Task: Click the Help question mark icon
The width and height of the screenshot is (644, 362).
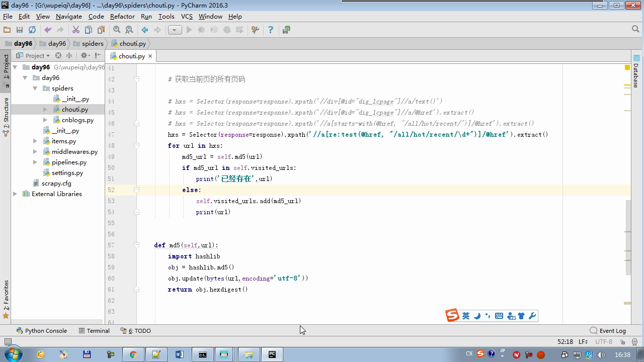Action: pyautogui.click(x=270, y=30)
